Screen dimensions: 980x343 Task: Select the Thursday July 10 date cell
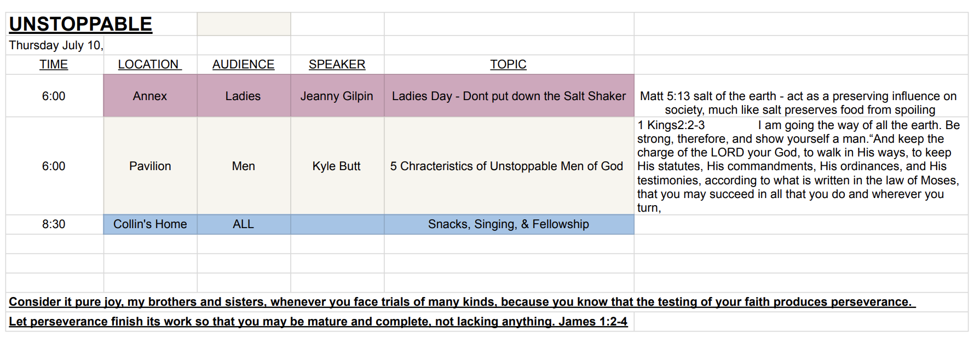click(56, 45)
